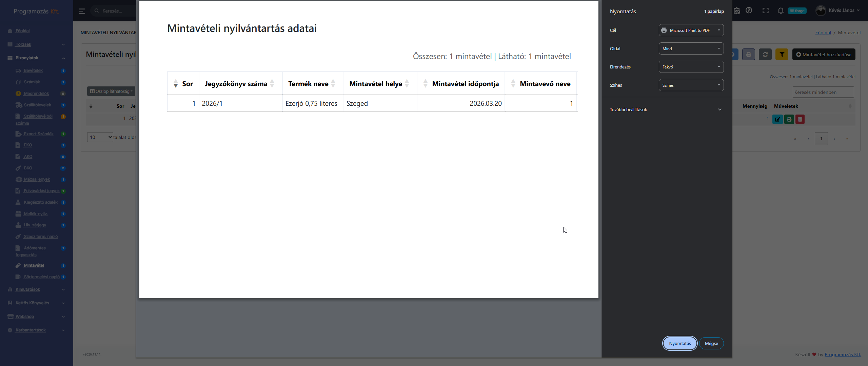This screenshot has height=366, width=868.
Task: Click the yellow filter funnel icon
Action: tap(782, 55)
